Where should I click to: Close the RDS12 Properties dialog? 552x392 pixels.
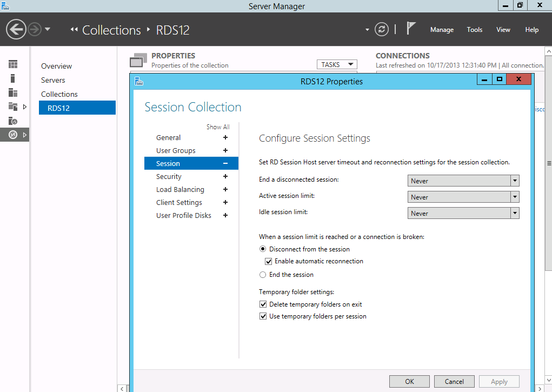pyautogui.click(x=518, y=79)
